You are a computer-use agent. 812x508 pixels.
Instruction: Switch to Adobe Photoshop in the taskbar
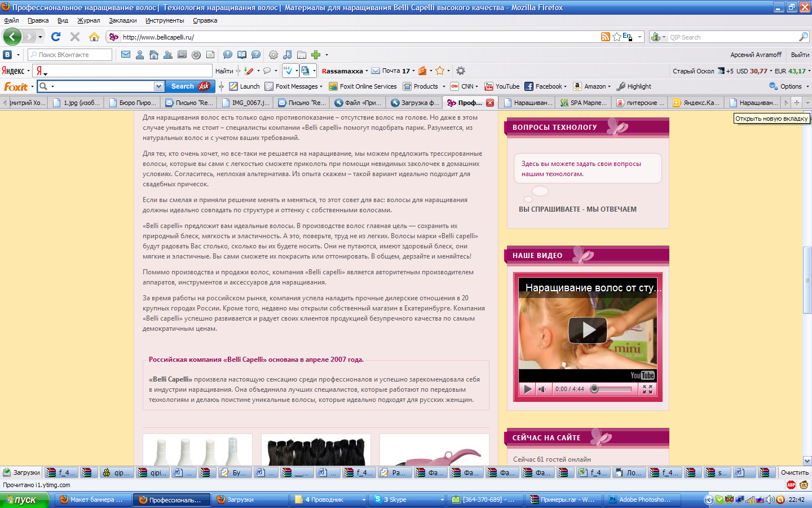[x=642, y=500]
